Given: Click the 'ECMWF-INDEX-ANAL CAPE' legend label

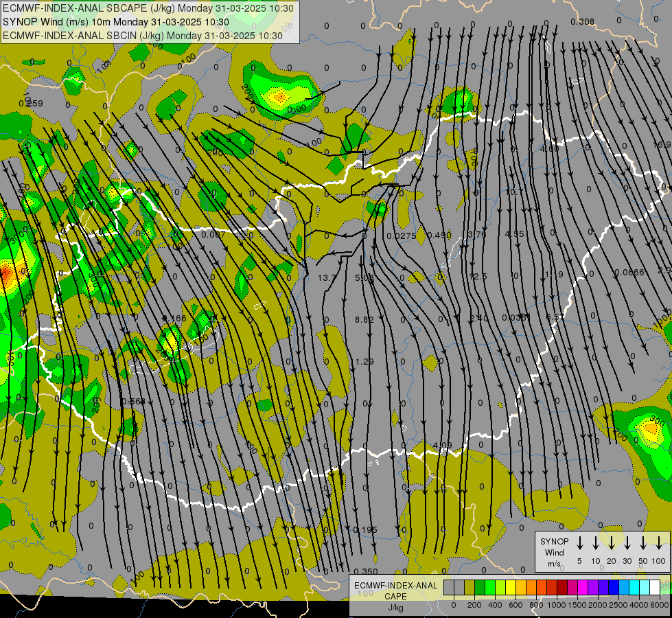Looking at the screenshot, I should click(x=395, y=591).
